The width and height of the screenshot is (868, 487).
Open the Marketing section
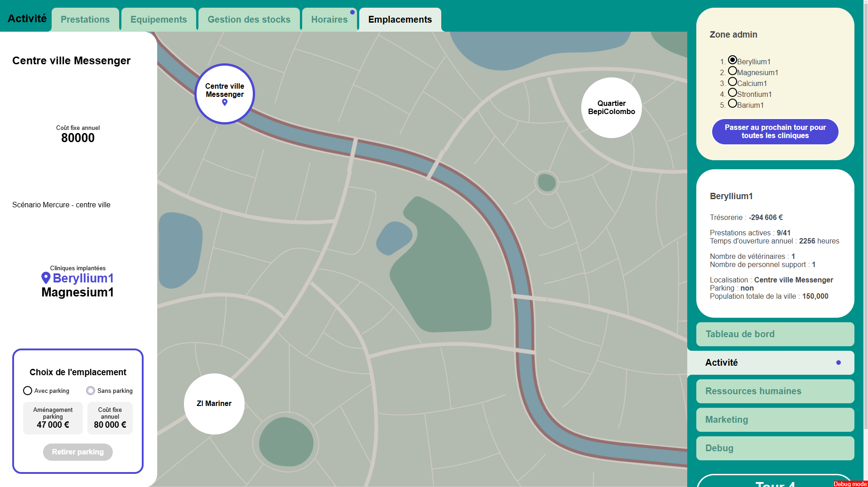pos(775,420)
